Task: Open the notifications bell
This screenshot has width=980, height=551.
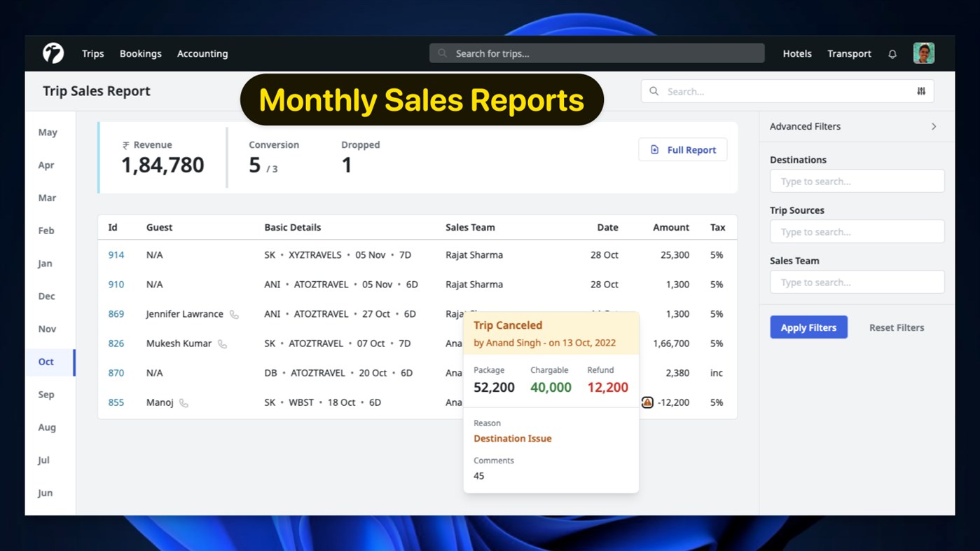Action: click(892, 53)
